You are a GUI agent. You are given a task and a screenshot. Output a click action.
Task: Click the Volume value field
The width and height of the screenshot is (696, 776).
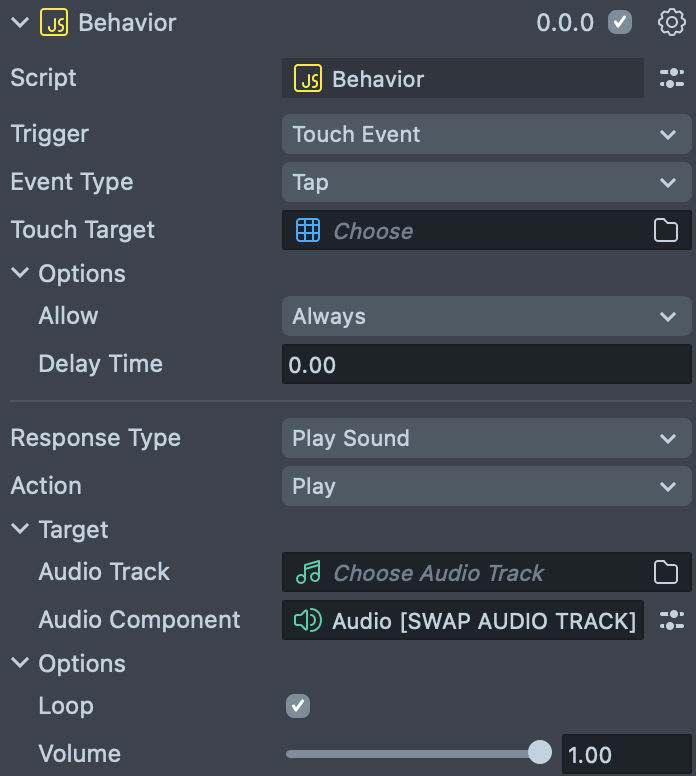[626, 755]
